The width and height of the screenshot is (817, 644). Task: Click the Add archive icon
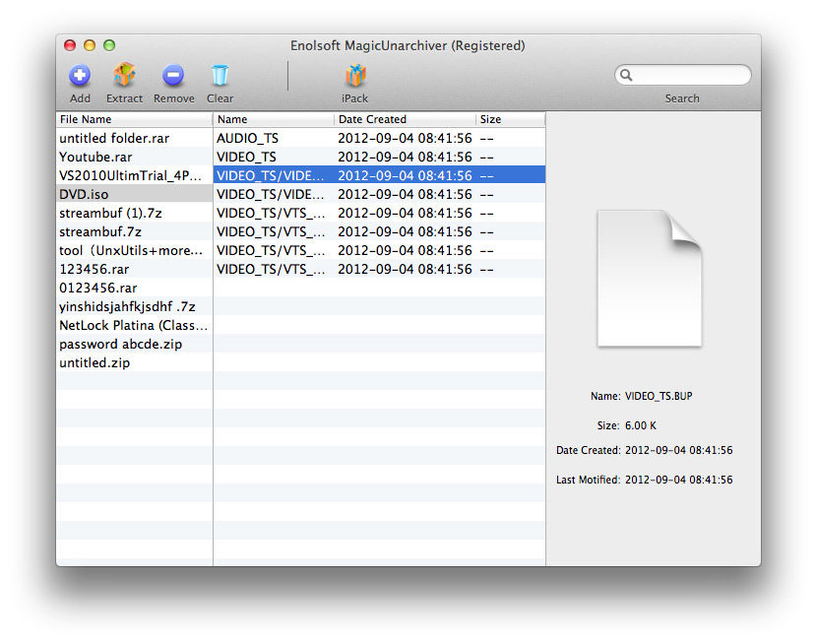tap(80, 76)
